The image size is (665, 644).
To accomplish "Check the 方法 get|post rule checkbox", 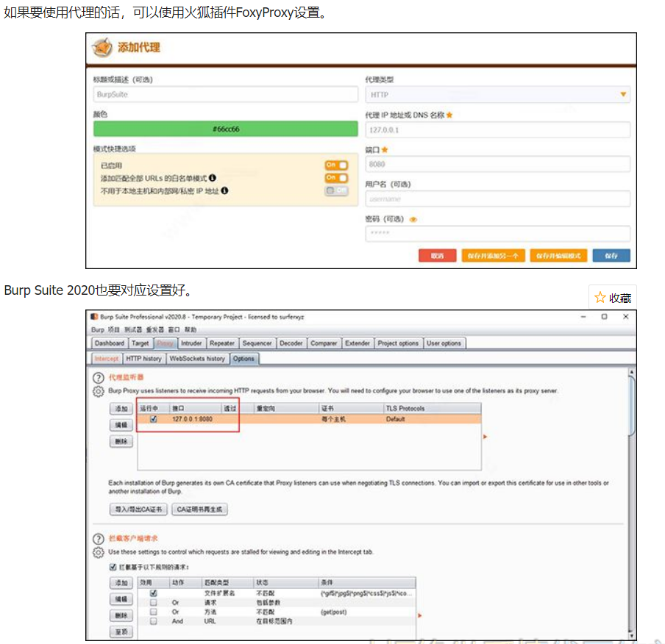I will (x=154, y=612).
